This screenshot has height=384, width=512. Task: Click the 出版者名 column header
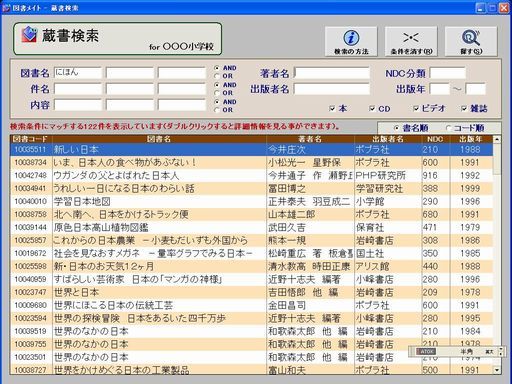388,139
